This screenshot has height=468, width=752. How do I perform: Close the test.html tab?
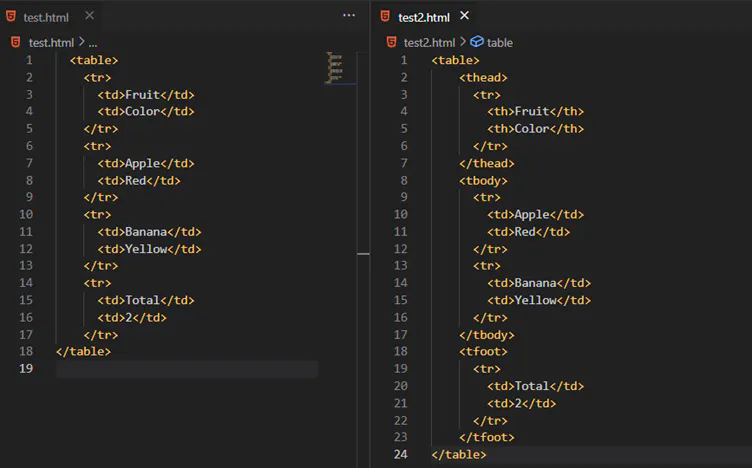click(x=90, y=16)
